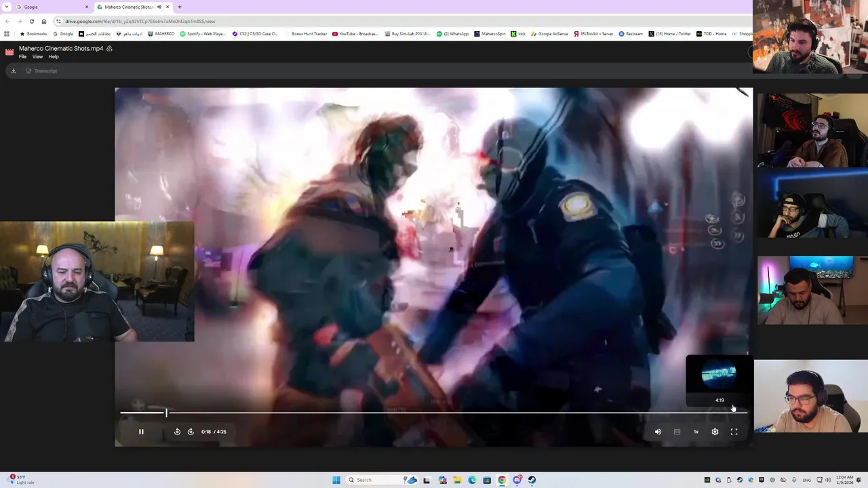The image size is (868, 488).
Task: Pause the video playback
Action: [x=141, y=432]
